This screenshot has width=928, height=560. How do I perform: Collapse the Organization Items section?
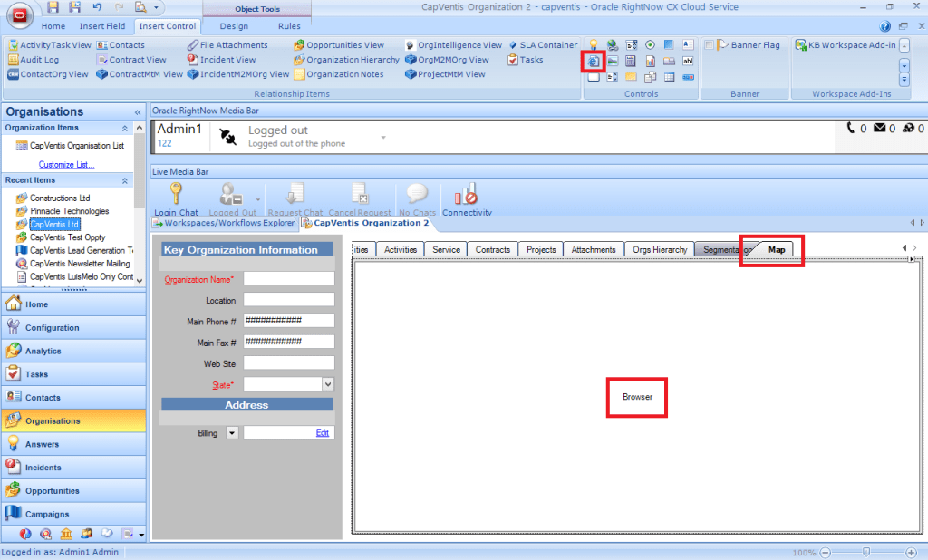pyautogui.click(x=139, y=128)
